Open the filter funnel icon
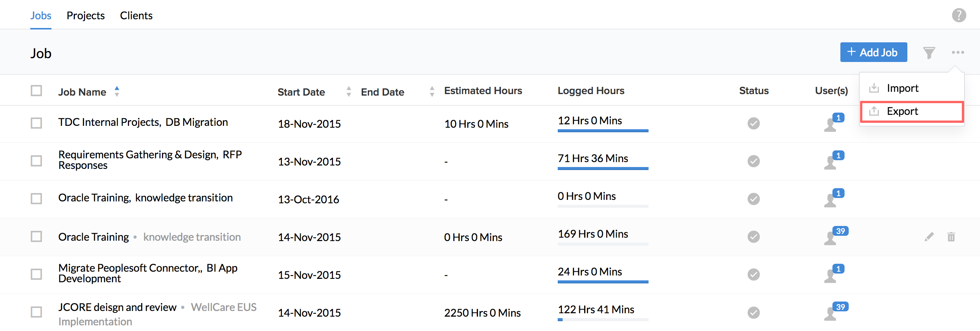980x331 pixels. pos(929,53)
